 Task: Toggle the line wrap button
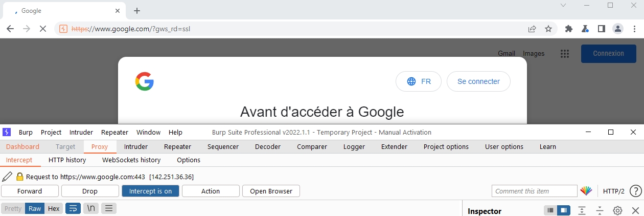coord(73,208)
